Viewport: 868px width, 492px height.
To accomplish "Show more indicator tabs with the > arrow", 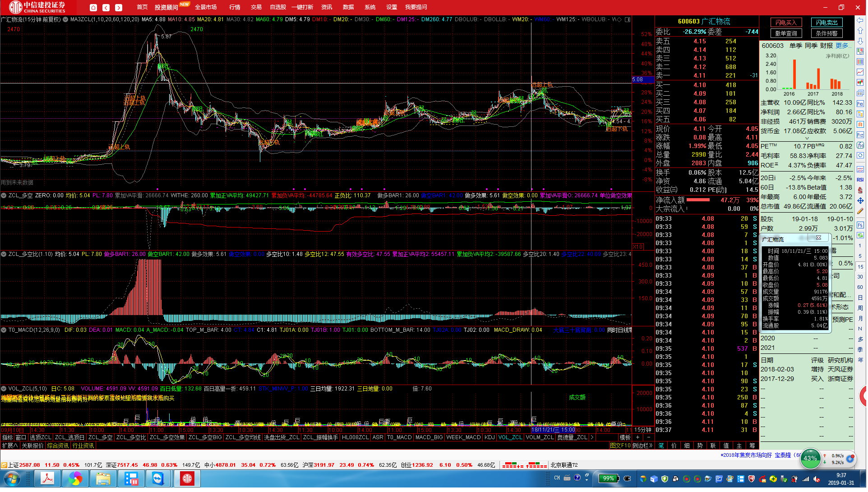I will coord(592,437).
